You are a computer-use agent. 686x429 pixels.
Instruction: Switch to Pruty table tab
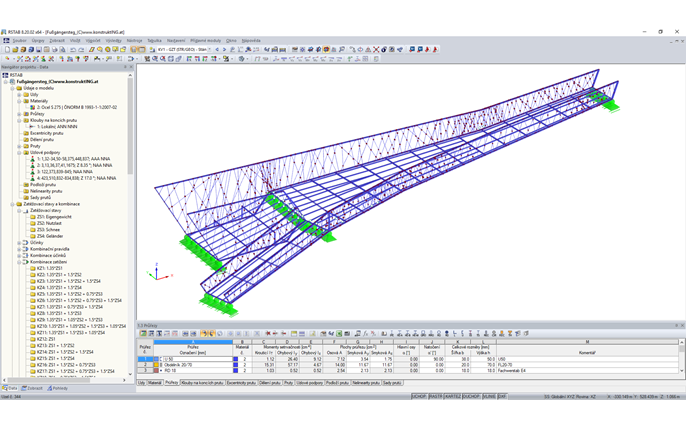click(x=288, y=383)
